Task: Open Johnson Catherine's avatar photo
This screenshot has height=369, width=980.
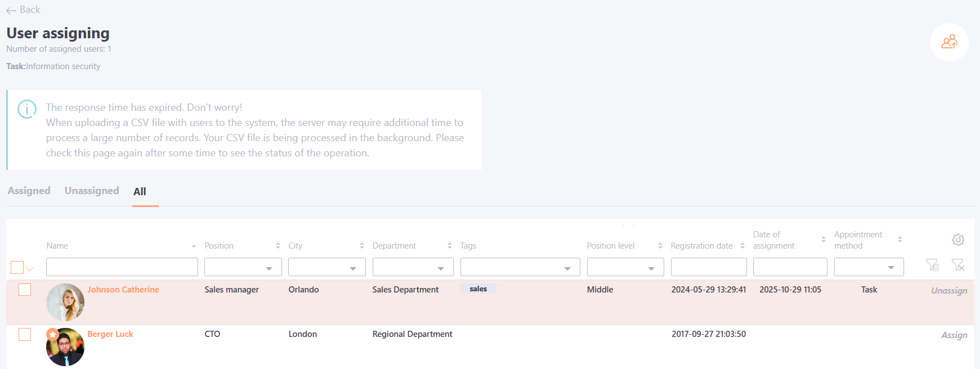Action: point(65,302)
